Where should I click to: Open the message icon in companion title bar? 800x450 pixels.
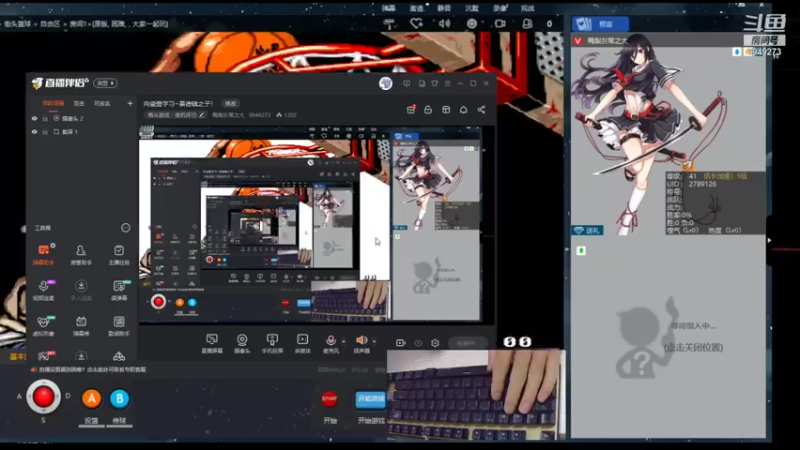pyautogui.click(x=407, y=83)
